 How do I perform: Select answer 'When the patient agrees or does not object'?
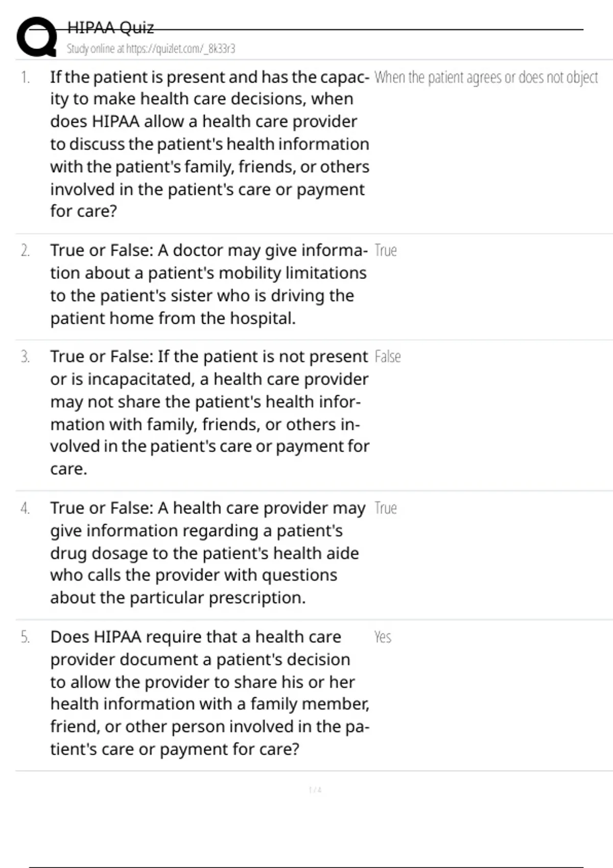(x=486, y=78)
